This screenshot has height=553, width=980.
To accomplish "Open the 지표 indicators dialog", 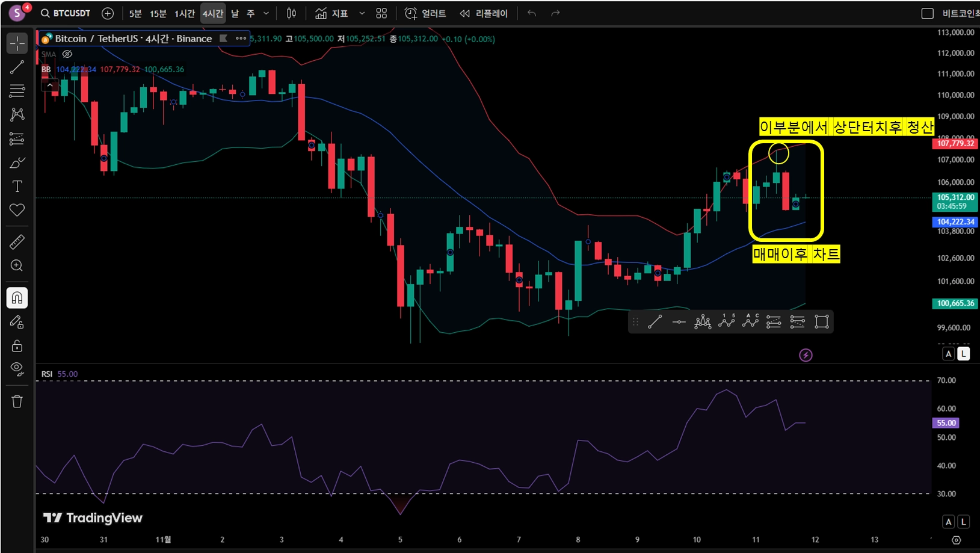I will tap(332, 13).
